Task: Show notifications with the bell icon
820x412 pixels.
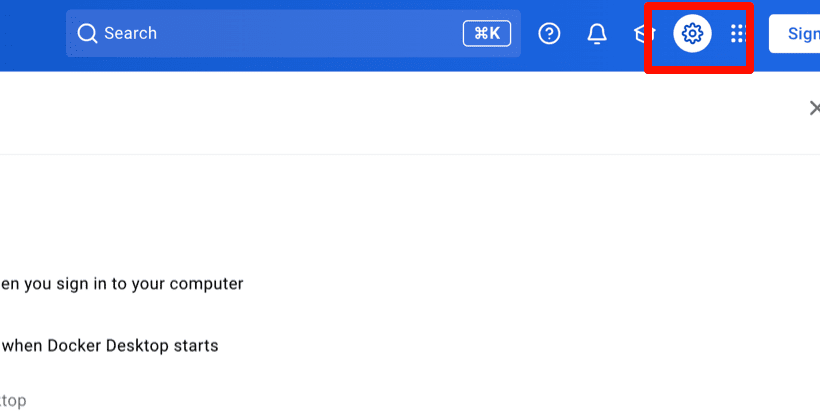Action: point(597,33)
